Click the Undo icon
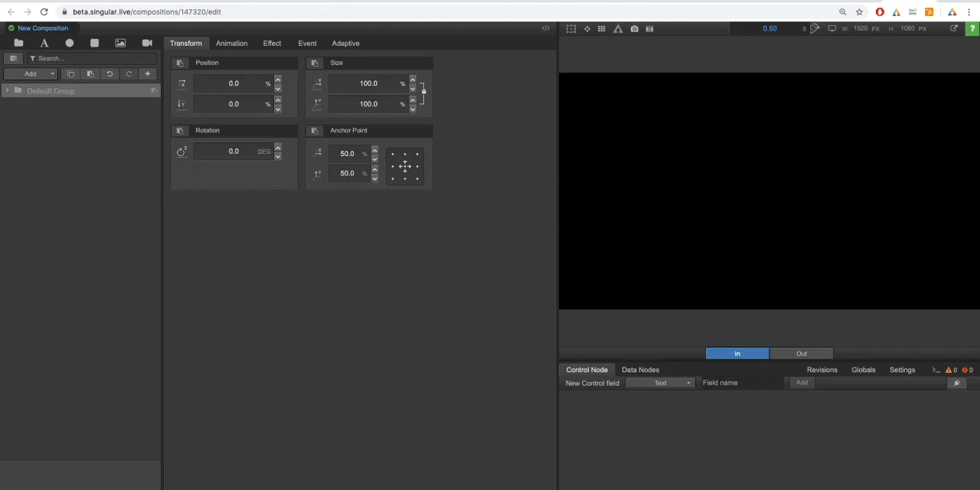 coord(109,74)
